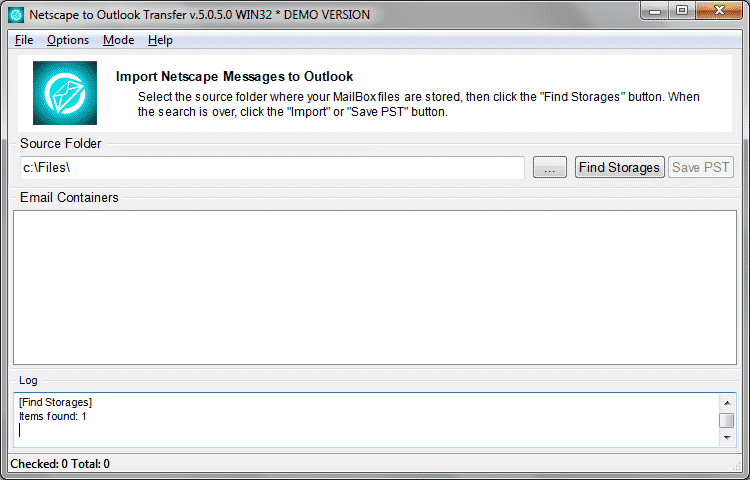Click the log scrollbar up arrow

(x=727, y=403)
